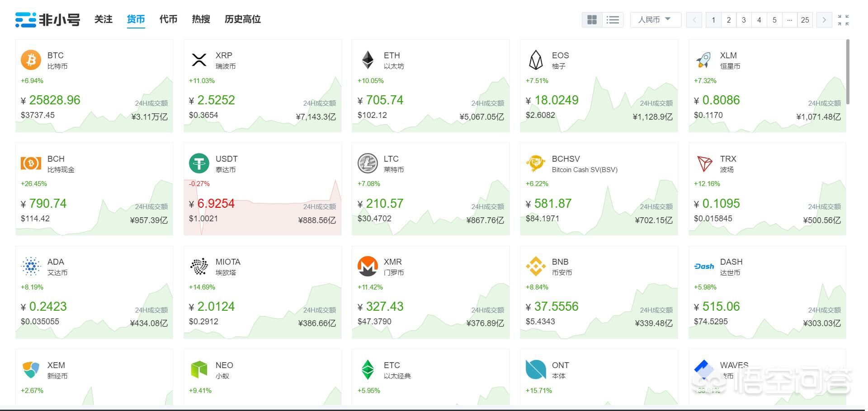Viewport: 868px width, 411px height.
Task: Go to the previous page arrow
Action: point(694,20)
